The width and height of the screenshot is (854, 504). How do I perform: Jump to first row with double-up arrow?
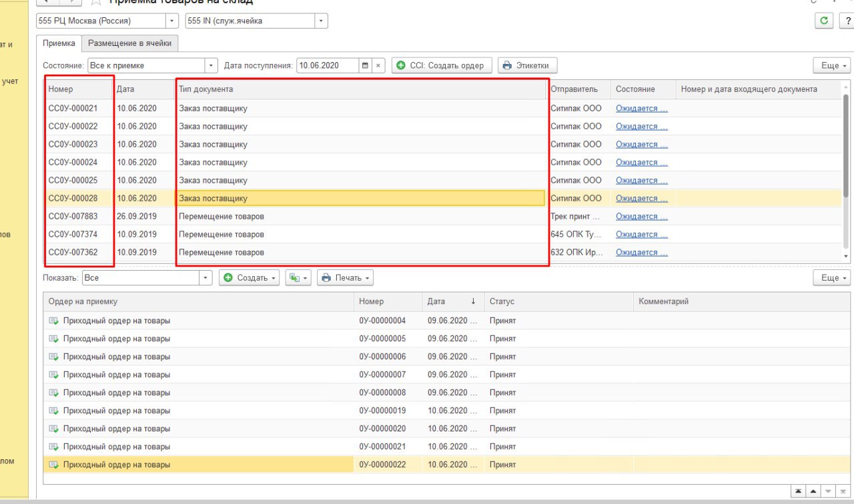click(x=798, y=491)
